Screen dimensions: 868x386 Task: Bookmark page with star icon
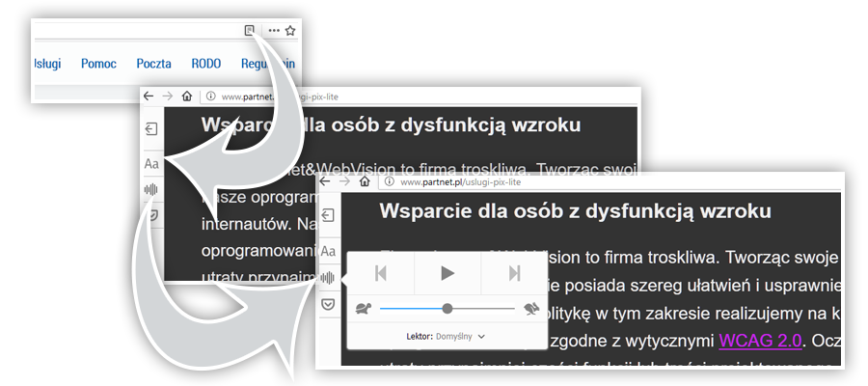point(290,31)
